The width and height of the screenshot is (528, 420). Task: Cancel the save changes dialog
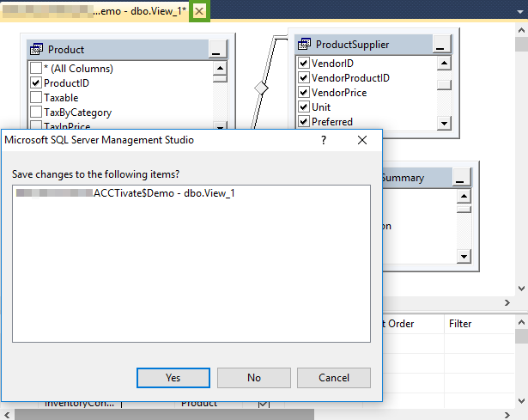pos(334,378)
